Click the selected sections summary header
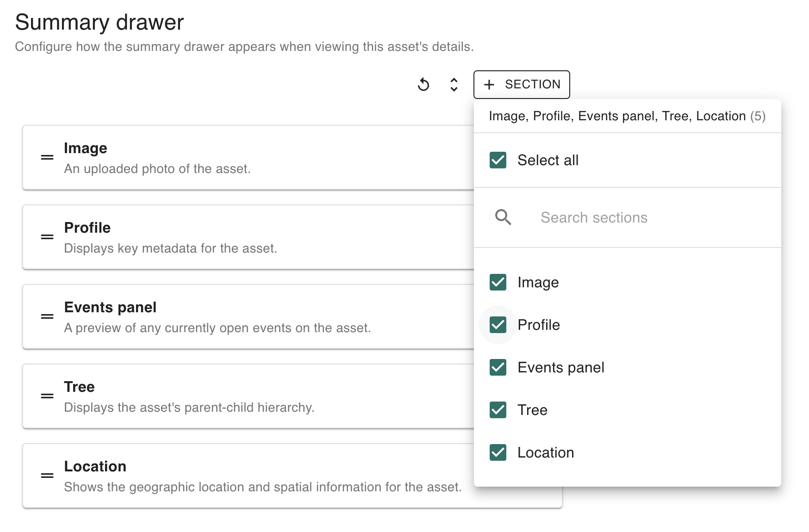This screenshot has height=532, width=809. coord(627,116)
